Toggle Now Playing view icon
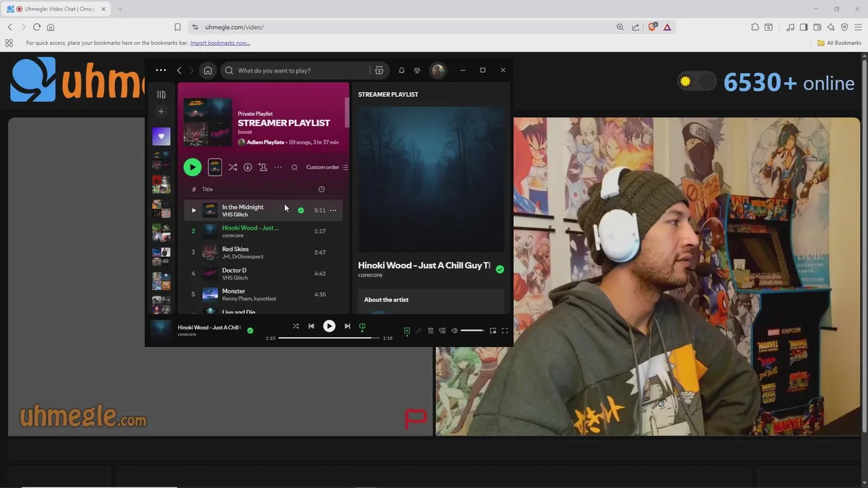This screenshot has height=488, width=868. pos(407,331)
